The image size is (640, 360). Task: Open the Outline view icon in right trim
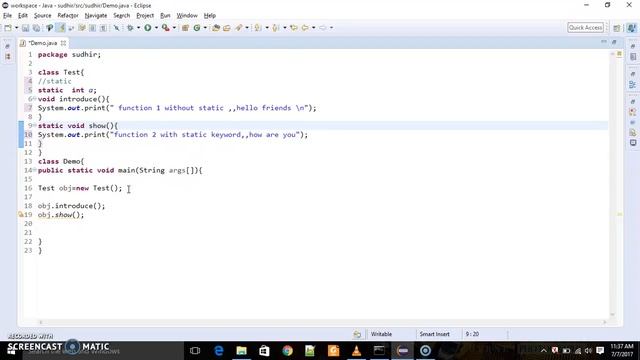[x=633, y=84]
